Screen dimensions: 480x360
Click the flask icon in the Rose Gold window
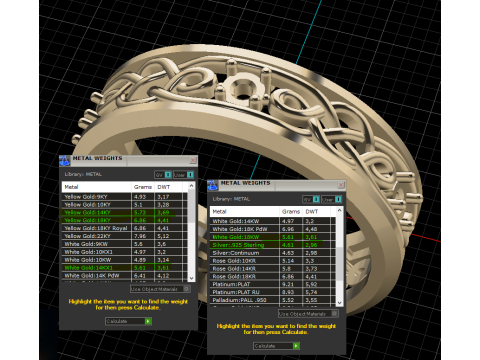coord(213,185)
